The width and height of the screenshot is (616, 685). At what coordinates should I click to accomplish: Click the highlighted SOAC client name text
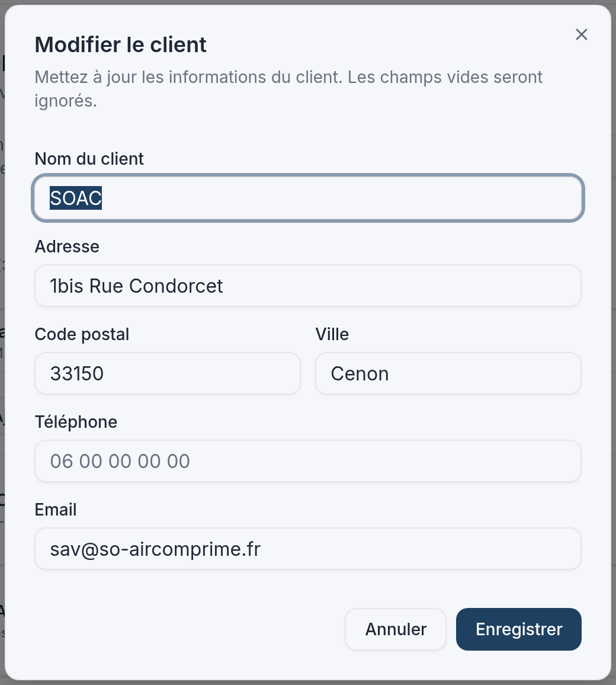click(76, 198)
